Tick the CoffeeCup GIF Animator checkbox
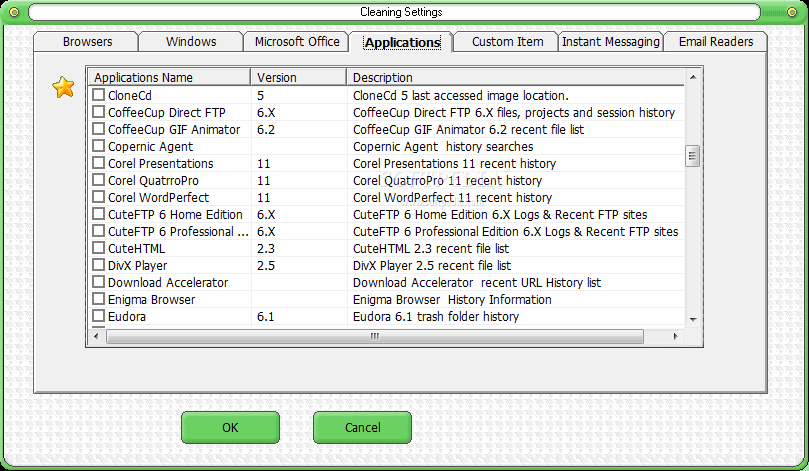The width and height of the screenshot is (809, 471). pos(98,129)
